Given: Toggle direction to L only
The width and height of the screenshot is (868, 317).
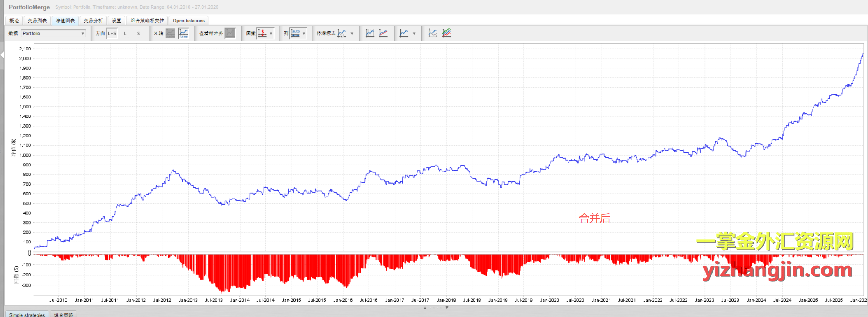Looking at the screenshot, I should pyautogui.click(x=125, y=33).
